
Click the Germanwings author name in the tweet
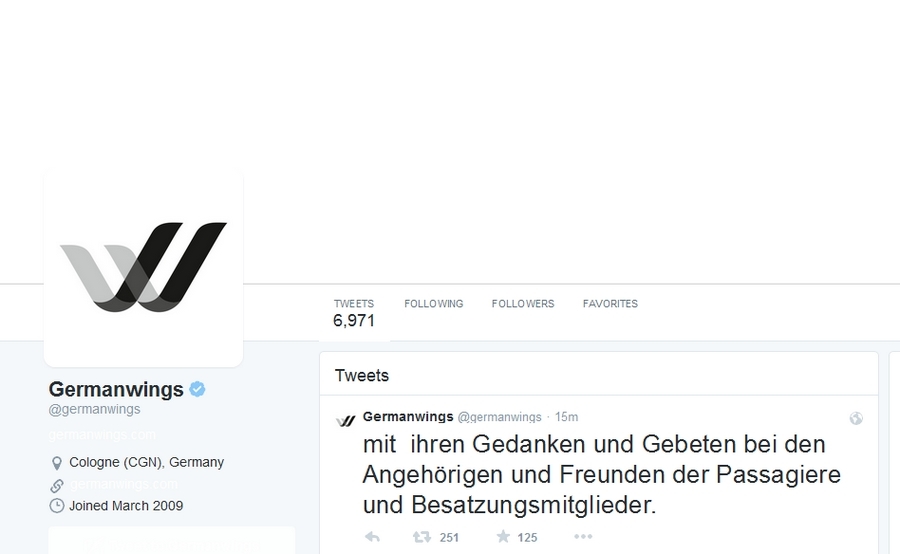[408, 417]
